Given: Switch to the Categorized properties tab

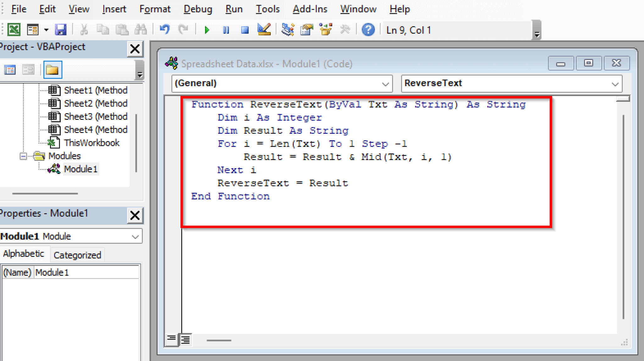Looking at the screenshot, I should tap(77, 255).
